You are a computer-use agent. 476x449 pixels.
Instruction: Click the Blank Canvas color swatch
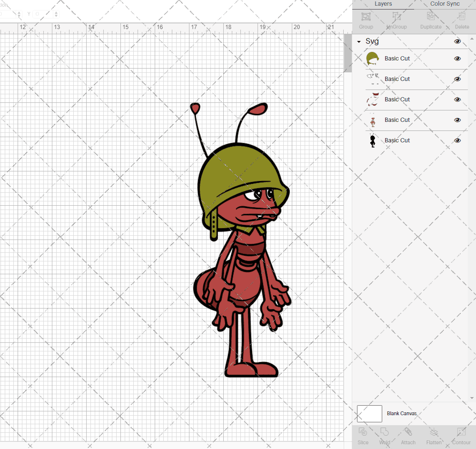coord(369,413)
